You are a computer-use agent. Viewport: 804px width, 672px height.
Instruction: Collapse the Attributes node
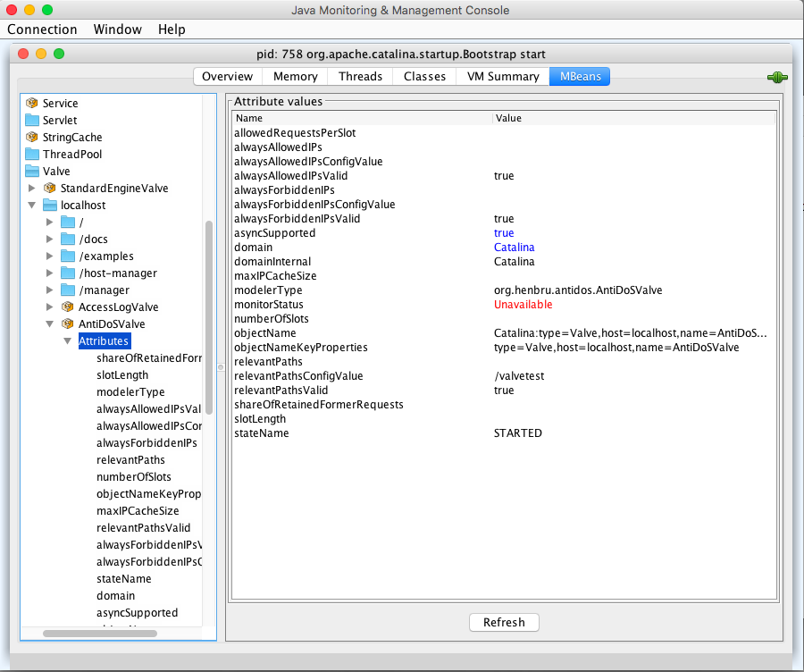pyautogui.click(x=67, y=340)
